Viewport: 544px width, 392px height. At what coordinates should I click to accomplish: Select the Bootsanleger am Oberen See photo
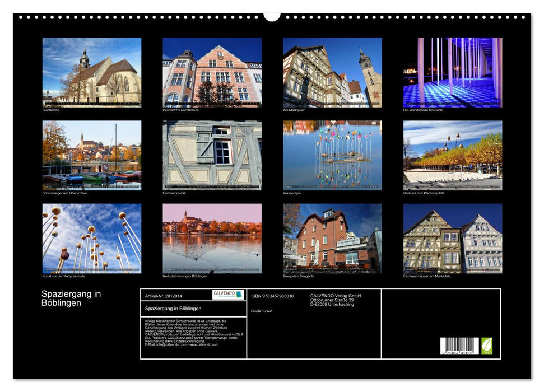click(92, 155)
